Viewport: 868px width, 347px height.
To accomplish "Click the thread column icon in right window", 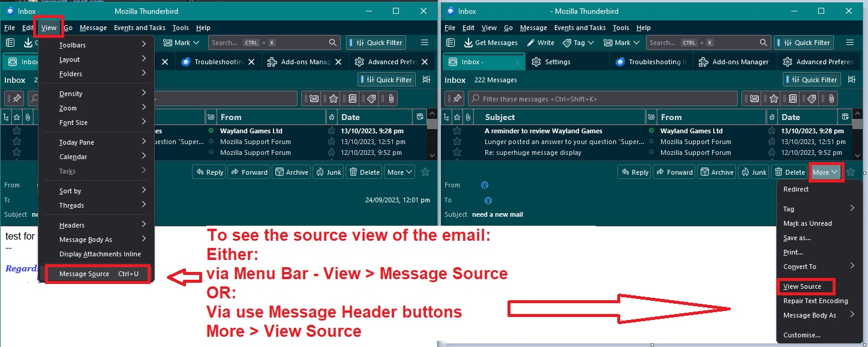I will click(x=447, y=117).
